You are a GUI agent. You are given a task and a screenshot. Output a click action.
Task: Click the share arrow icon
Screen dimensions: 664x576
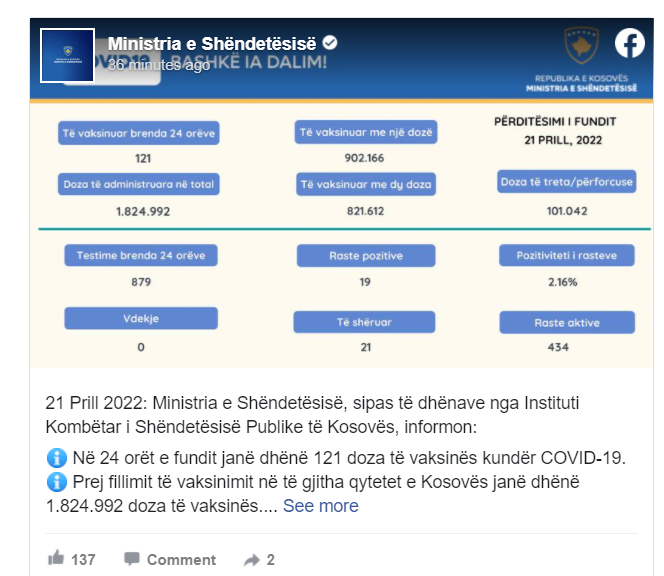click(252, 559)
